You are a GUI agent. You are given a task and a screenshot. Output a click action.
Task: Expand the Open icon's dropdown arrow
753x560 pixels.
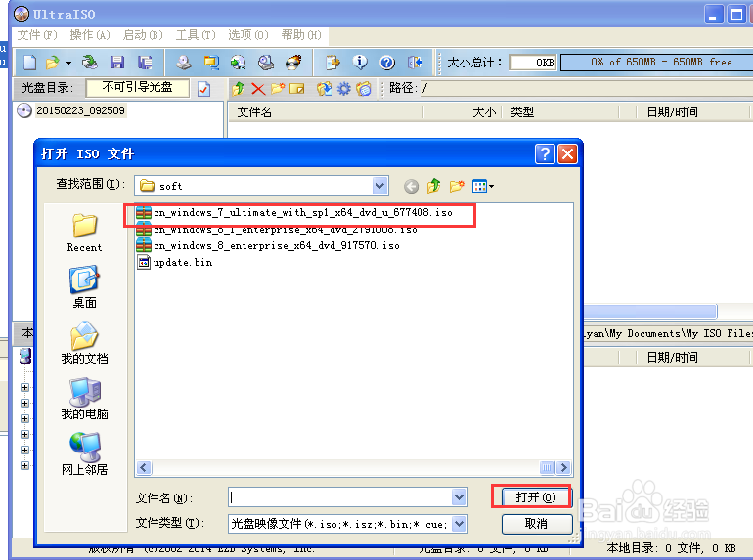(x=68, y=63)
